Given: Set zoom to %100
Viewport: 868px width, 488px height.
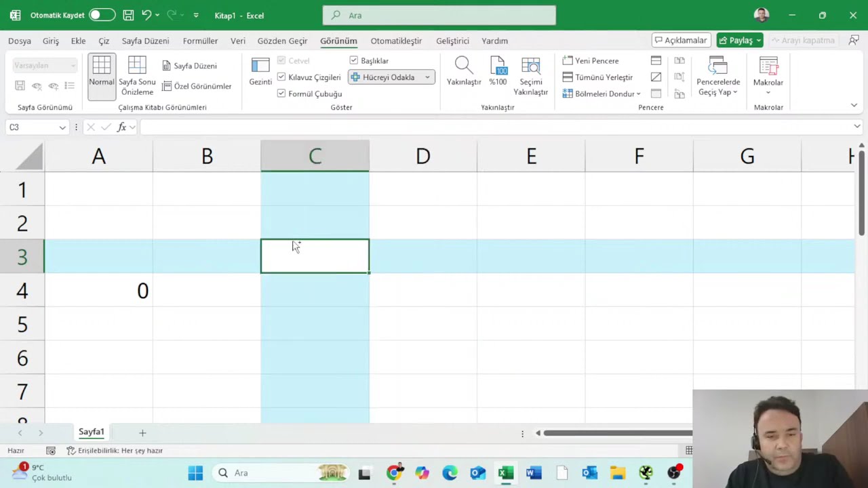Looking at the screenshot, I should (498, 71).
